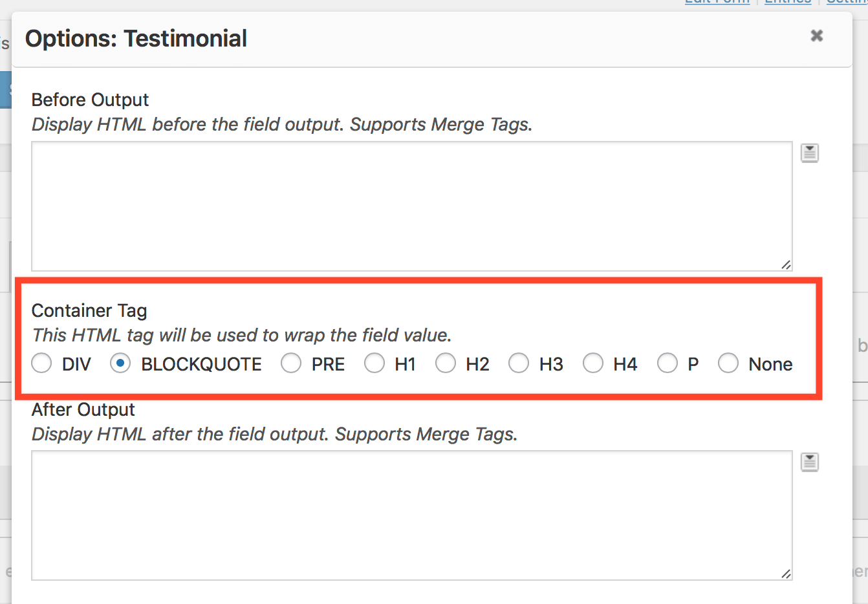
Task: Select the PRE container tag
Action: coord(291,363)
